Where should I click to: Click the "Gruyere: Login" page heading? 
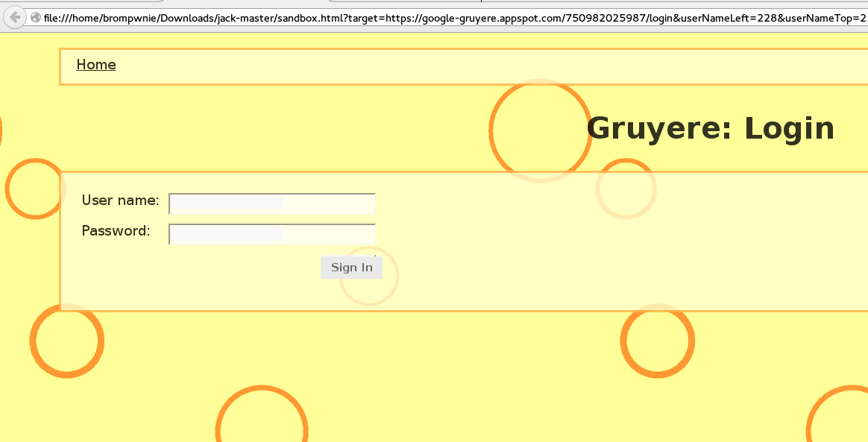click(710, 128)
